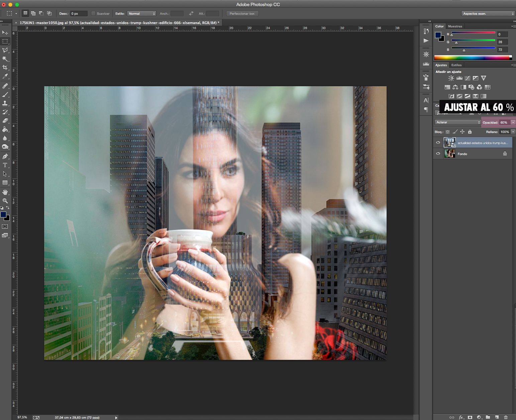Select the Paint Bucket tool
Image resolution: width=516 pixels, height=420 pixels.
[5, 129]
